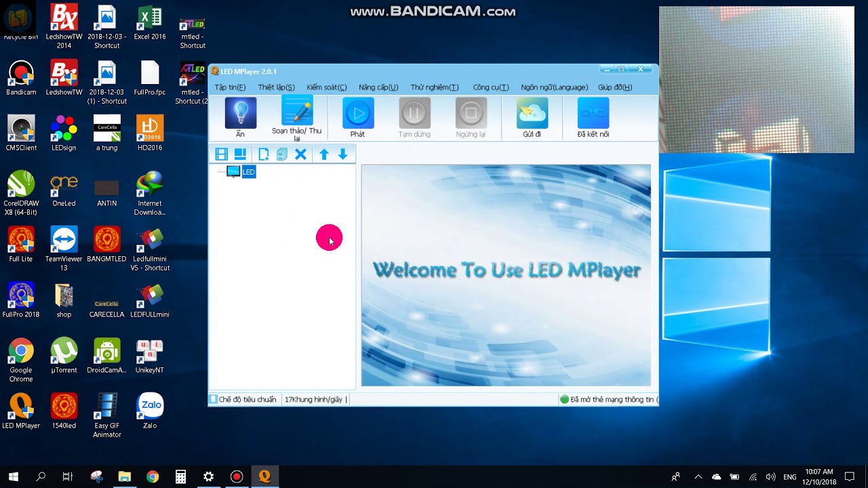Click the FullPro.fpc file on desktop
The height and width of the screenshot is (488, 868).
pos(150,78)
